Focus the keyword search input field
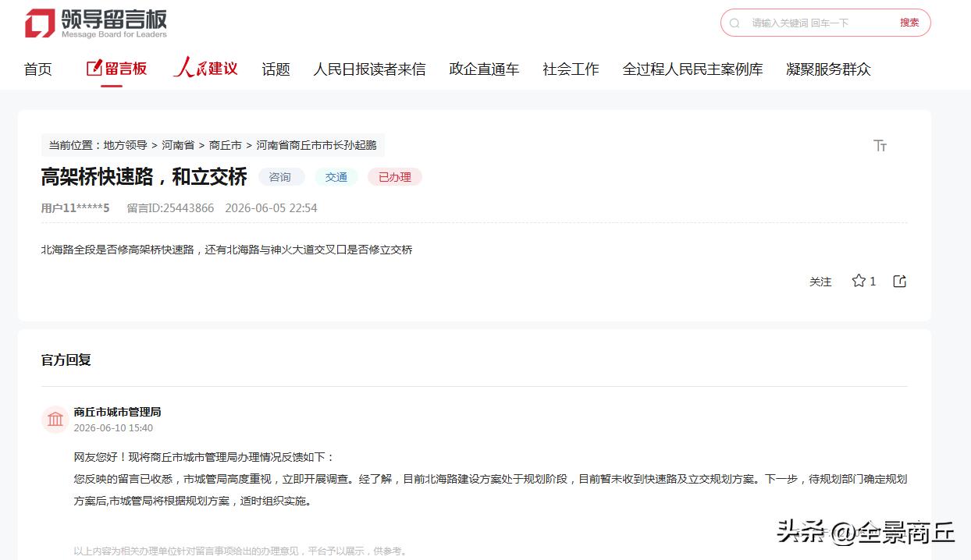Screen dimensions: 971x560 pos(812,23)
